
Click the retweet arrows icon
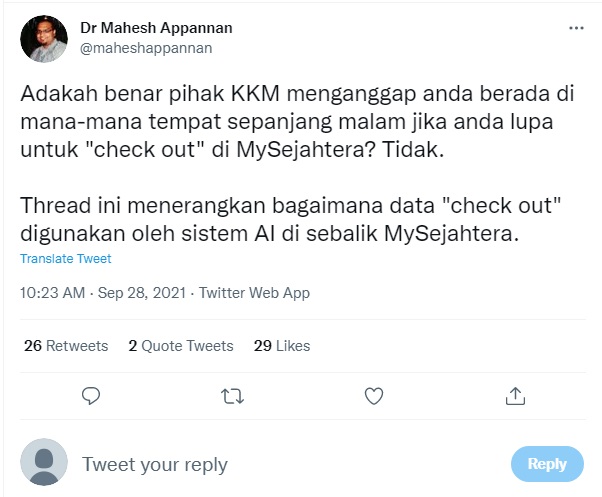point(232,396)
